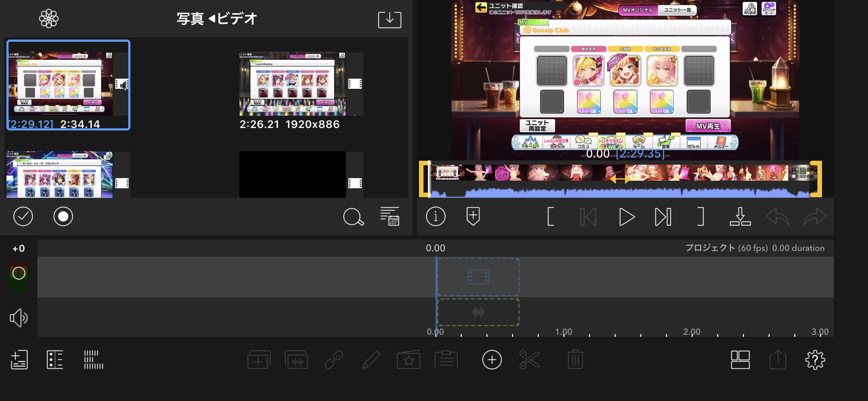Open the favorites star folder icon

(x=409, y=360)
